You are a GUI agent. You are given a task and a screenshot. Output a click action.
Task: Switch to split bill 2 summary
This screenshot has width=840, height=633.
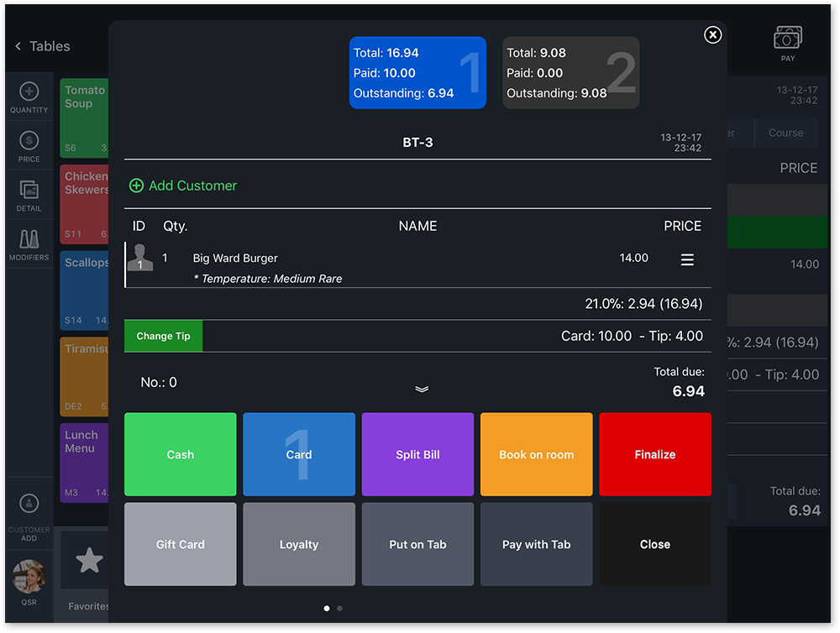pos(570,73)
